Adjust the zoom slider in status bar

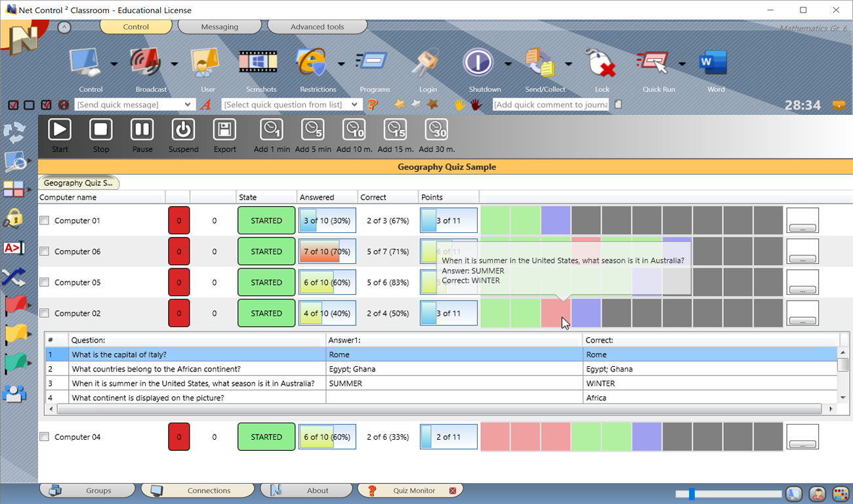coord(692,494)
